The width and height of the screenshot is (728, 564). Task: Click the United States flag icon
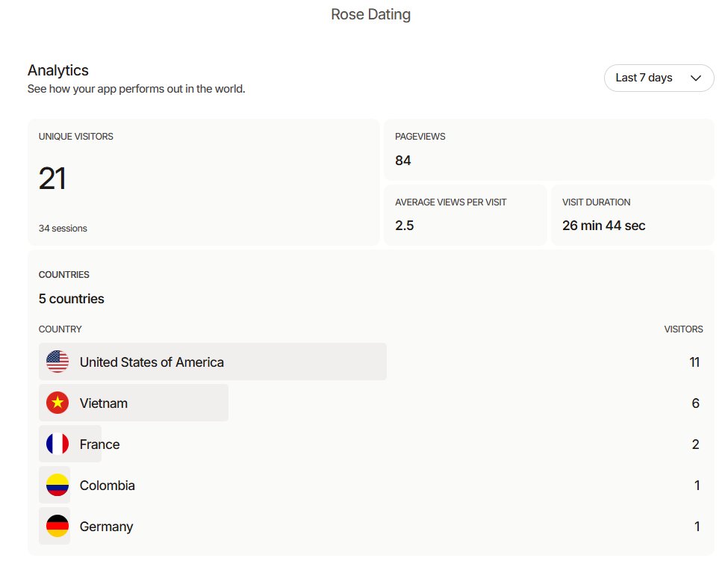57,362
